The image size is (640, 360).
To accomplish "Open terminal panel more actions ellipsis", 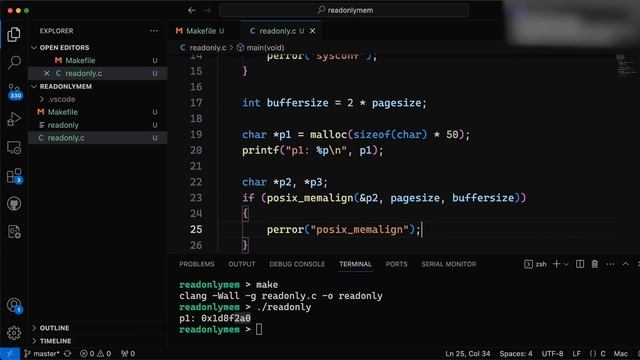I will point(610,264).
